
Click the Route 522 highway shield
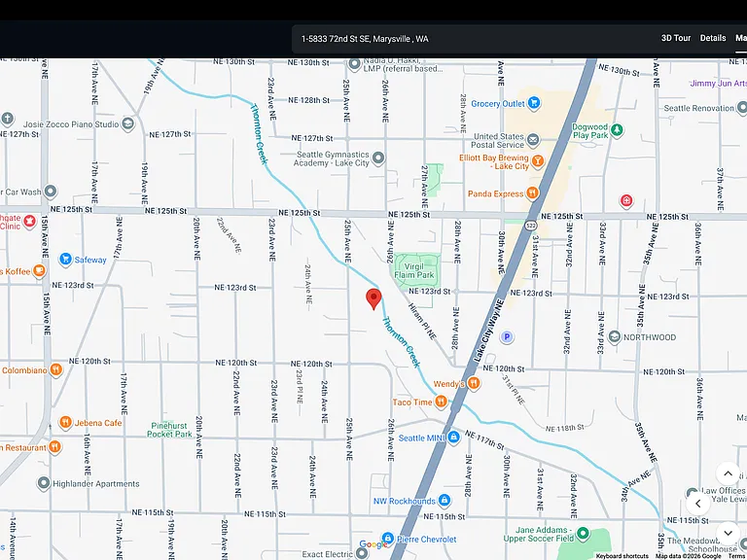point(531,226)
